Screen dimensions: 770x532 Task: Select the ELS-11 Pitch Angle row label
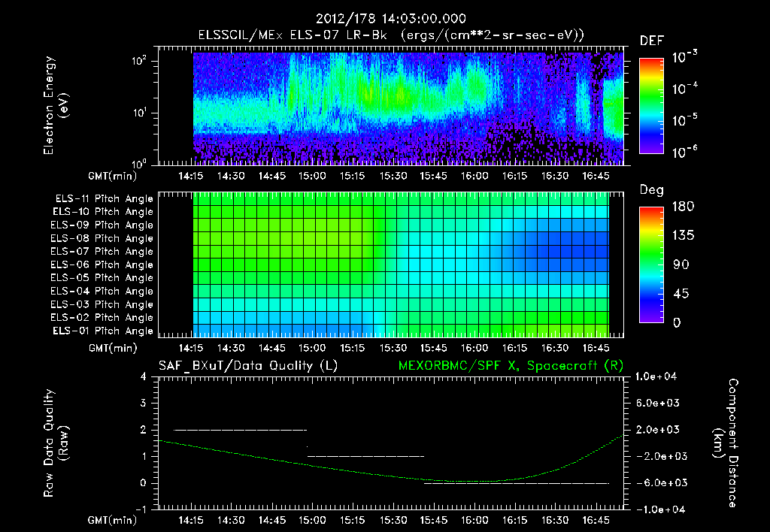click(x=104, y=199)
